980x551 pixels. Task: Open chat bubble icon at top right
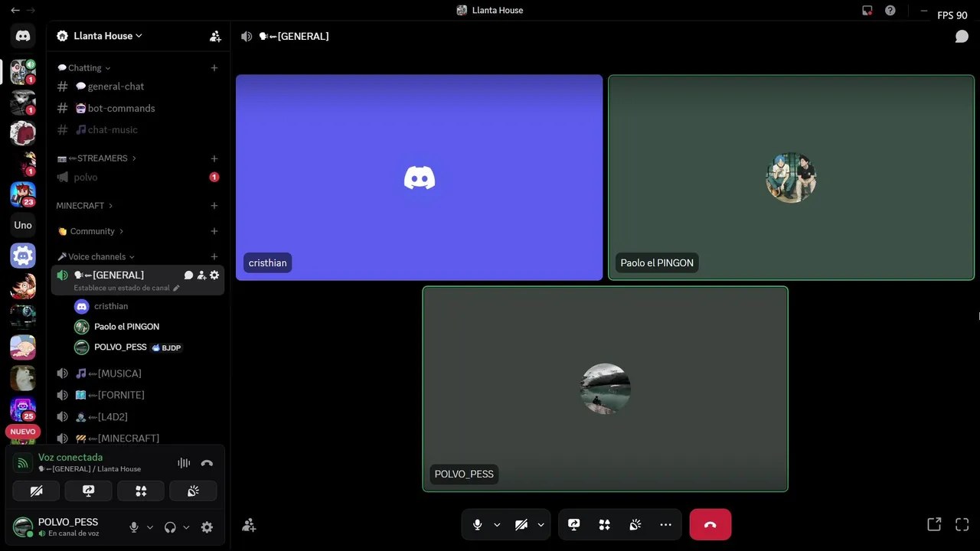(962, 36)
